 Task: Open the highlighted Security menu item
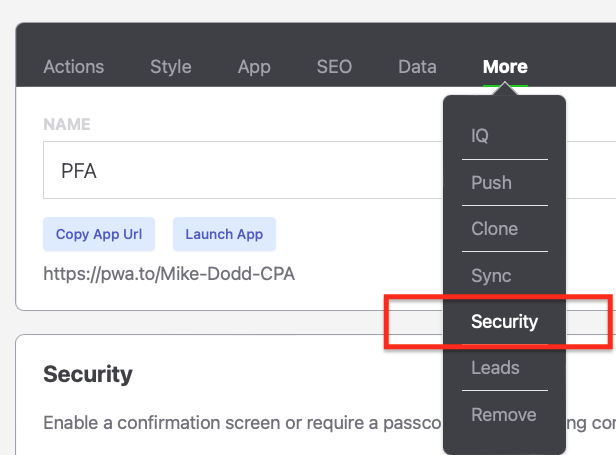coord(505,322)
